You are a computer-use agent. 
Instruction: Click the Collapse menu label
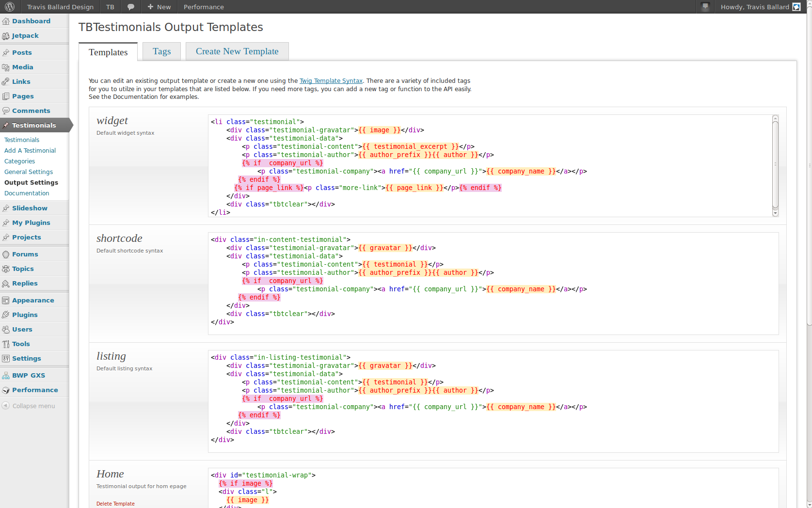pos(34,406)
